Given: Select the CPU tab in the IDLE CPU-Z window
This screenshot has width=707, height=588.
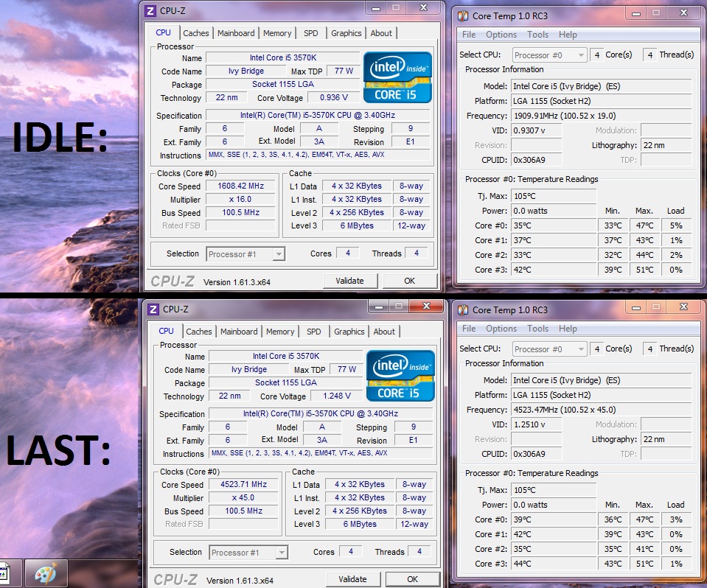Looking at the screenshot, I should coord(163,32).
